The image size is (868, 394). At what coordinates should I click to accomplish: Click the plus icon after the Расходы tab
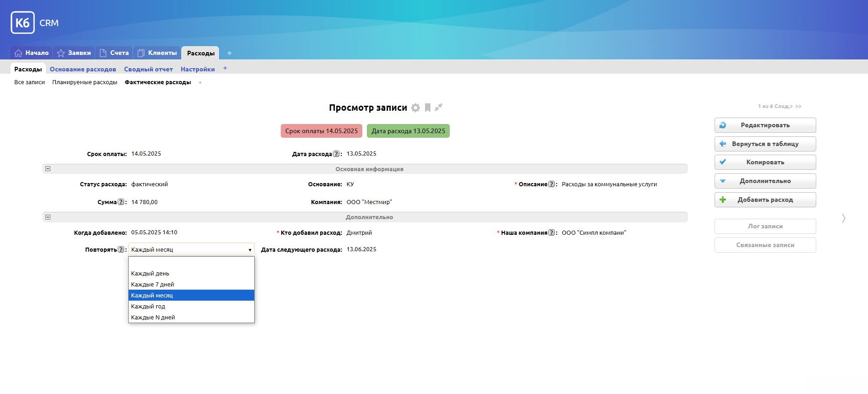point(229,53)
